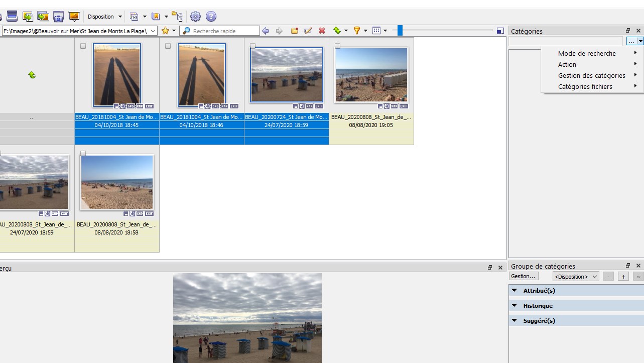Viewport: 644px width, 363px height.
Task: Open the screen capture camera tool
Action: (59, 17)
